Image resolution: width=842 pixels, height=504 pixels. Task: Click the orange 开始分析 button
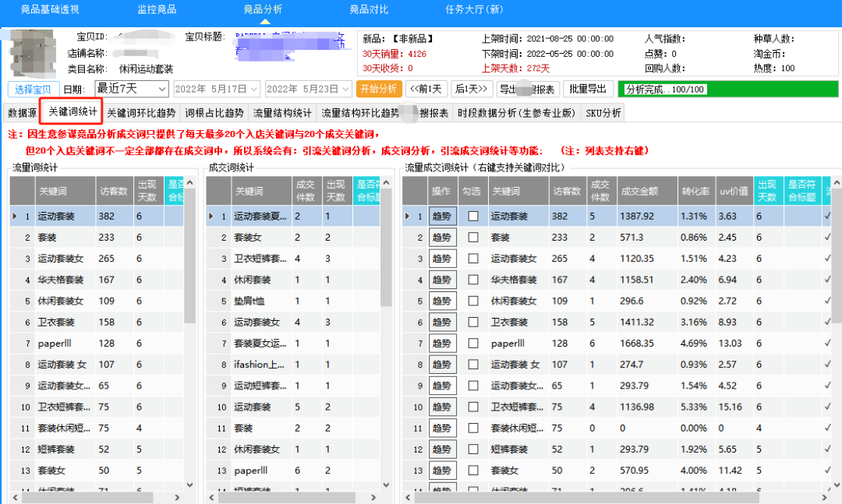[379, 89]
